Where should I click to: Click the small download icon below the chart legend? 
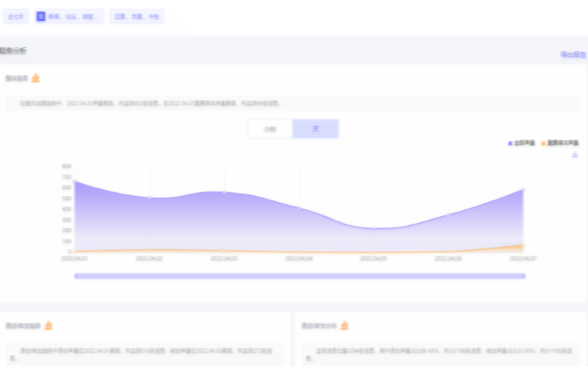click(x=575, y=155)
